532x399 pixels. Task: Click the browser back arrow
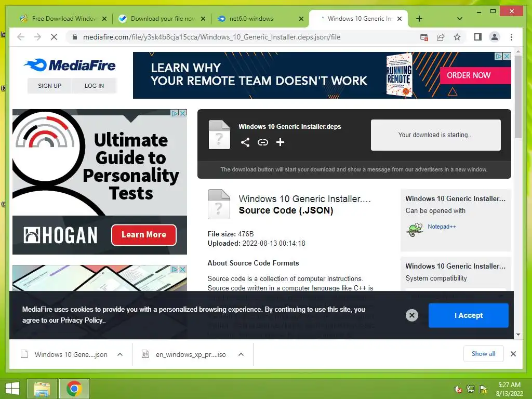tap(21, 37)
